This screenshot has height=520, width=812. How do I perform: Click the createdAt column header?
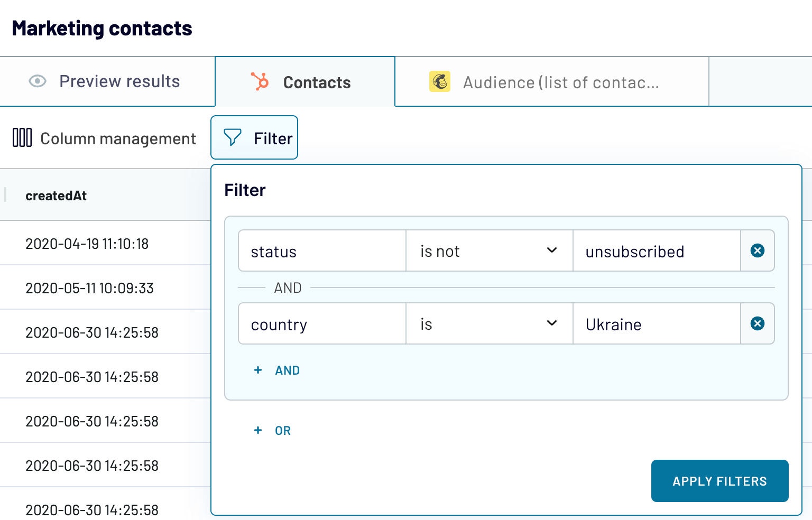(x=56, y=196)
